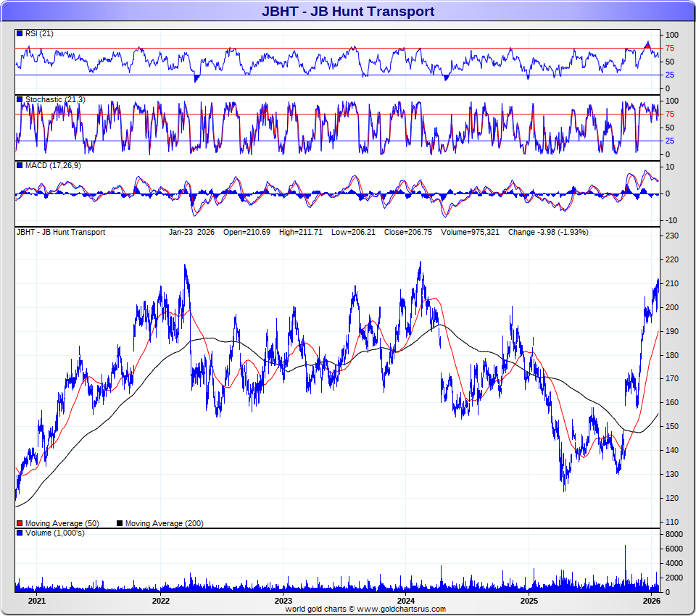This screenshot has width=696, height=616.
Task: Click the black Moving Average (200) legend square
Action: point(120,523)
